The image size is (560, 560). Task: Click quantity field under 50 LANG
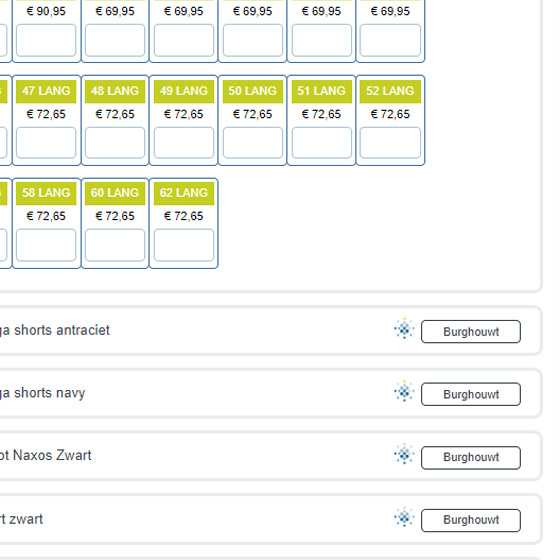[253, 142]
